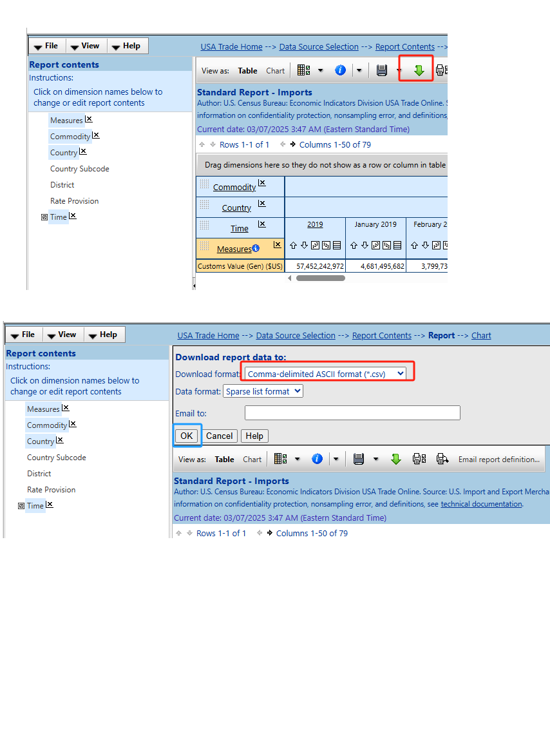This screenshot has height=756, width=550.
Task: Click cell value 57,452,242,972
Action: point(320,266)
